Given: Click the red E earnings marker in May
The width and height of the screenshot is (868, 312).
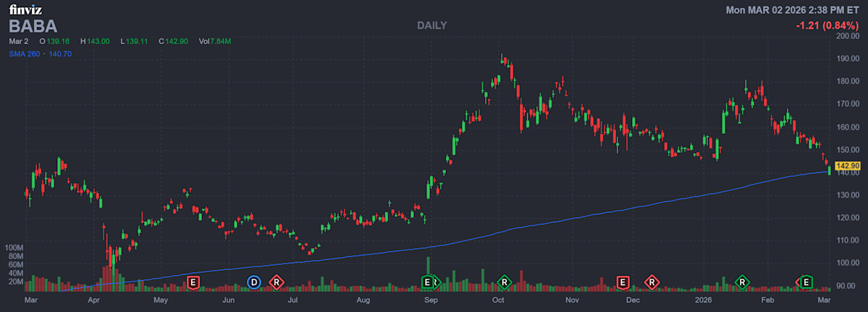Looking at the screenshot, I should click(193, 282).
